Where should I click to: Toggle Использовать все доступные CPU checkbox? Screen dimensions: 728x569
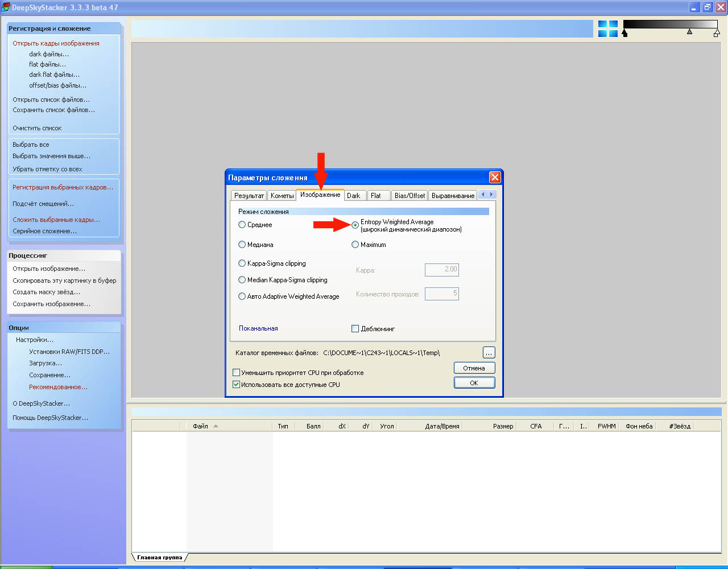coord(237,385)
